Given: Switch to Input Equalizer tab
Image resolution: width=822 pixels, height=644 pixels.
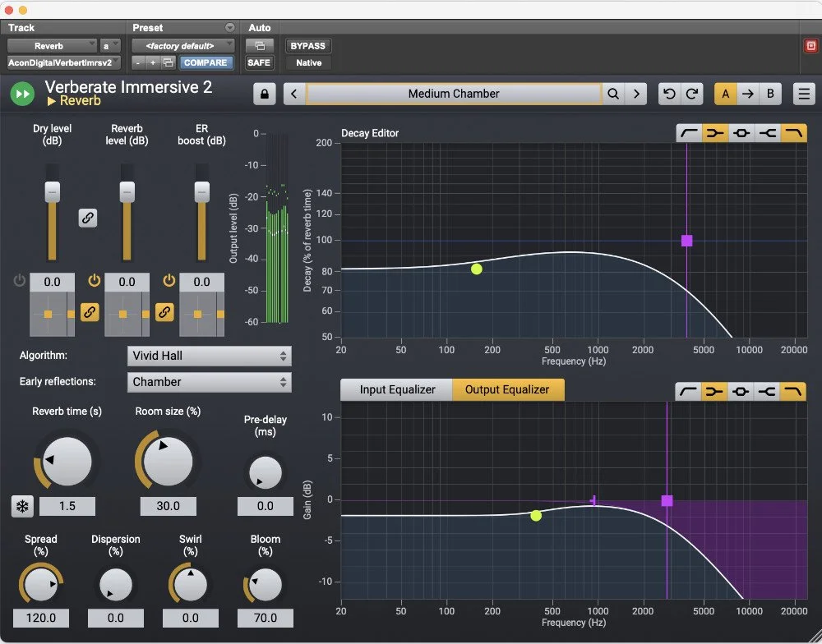Looking at the screenshot, I should pos(397,390).
